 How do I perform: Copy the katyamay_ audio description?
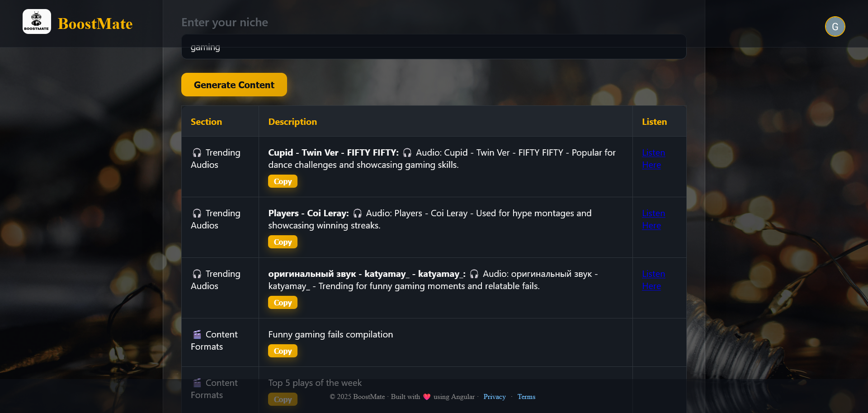(x=283, y=303)
